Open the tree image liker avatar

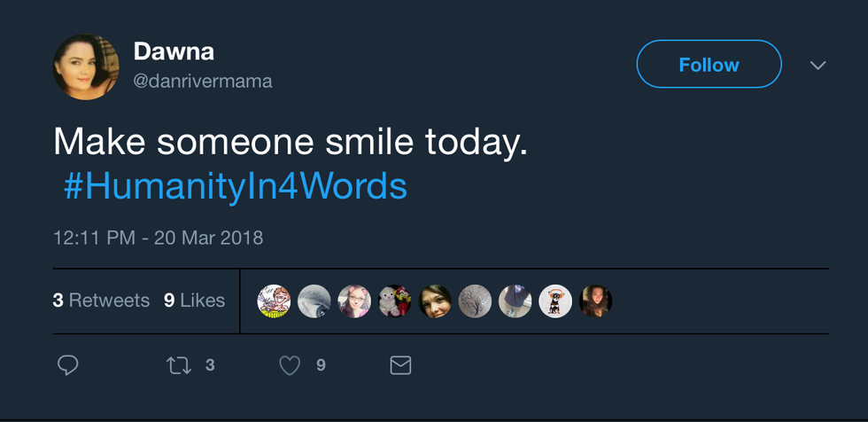[475, 301]
